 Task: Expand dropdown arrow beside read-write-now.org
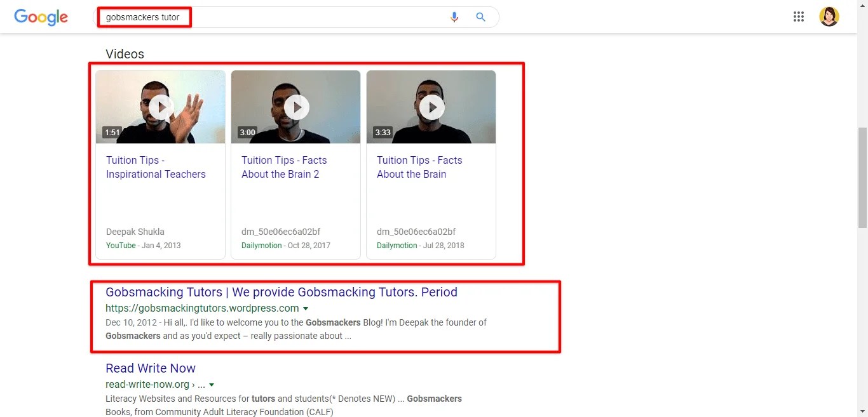[x=212, y=385]
